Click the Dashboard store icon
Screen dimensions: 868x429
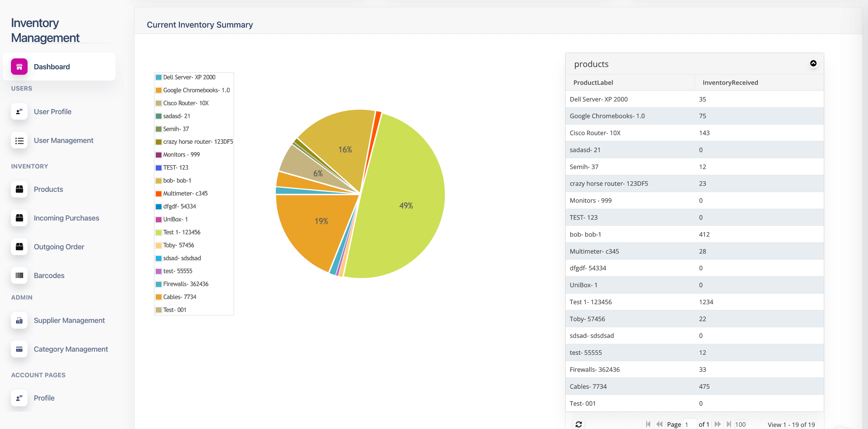click(x=19, y=67)
